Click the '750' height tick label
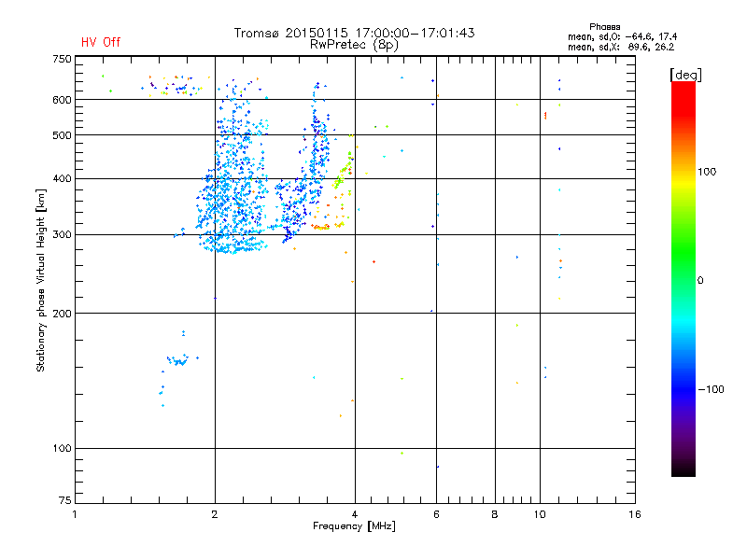The image size is (747, 560). tap(62, 59)
